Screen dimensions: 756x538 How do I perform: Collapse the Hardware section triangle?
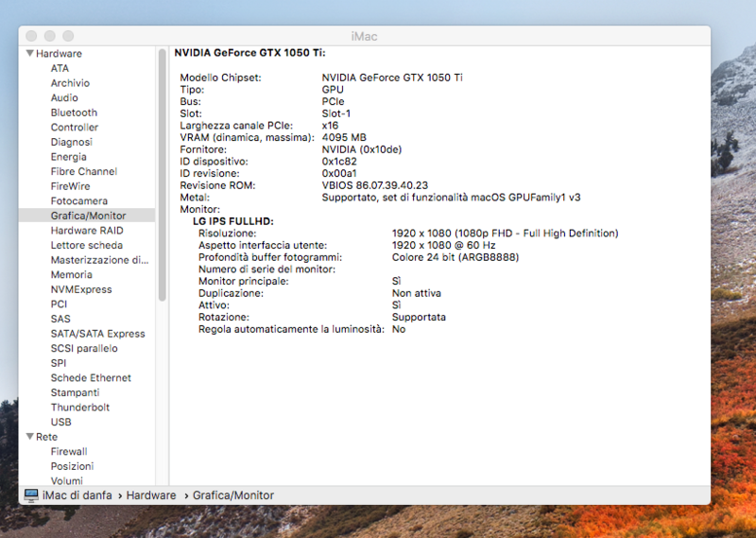(x=30, y=54)
